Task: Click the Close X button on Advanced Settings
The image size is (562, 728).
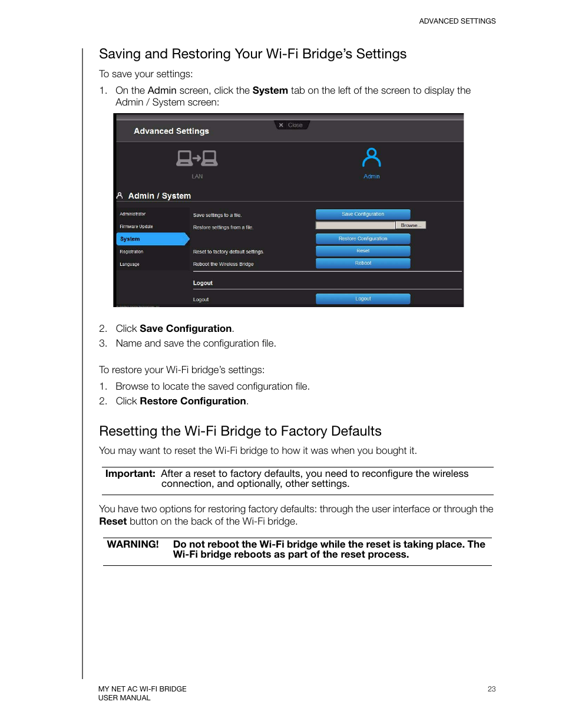Action: click(292, 125)
